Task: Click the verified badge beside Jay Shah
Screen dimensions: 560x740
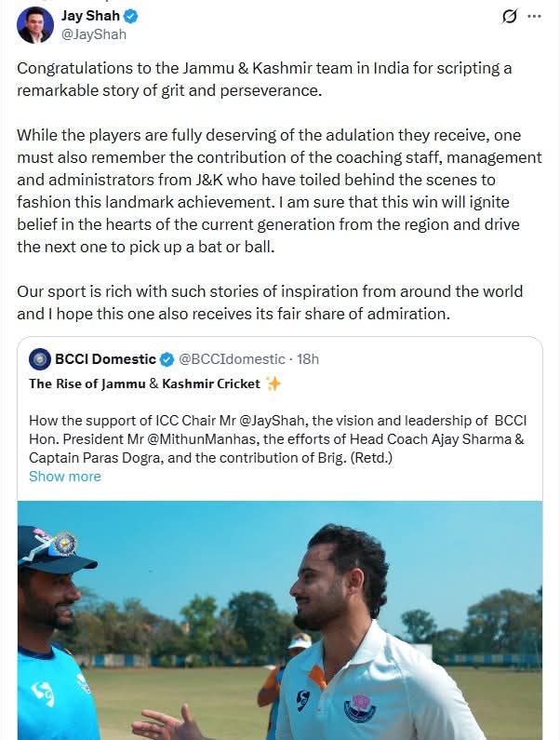Action: coord(132,16)
